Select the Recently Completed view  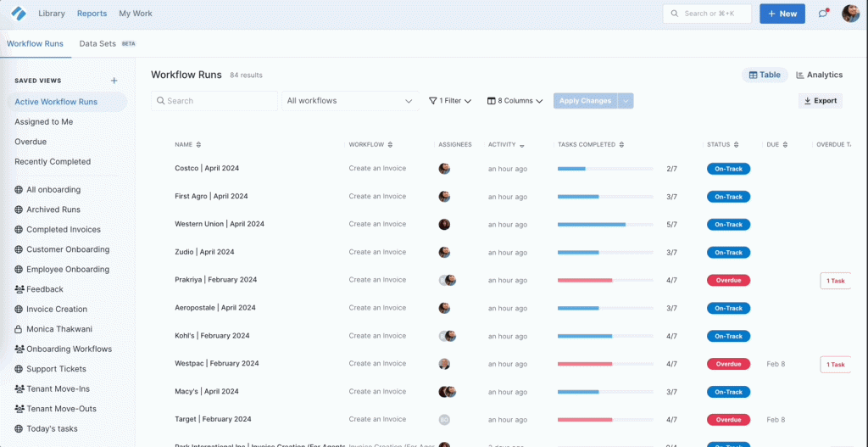click(x=53, y=162)
